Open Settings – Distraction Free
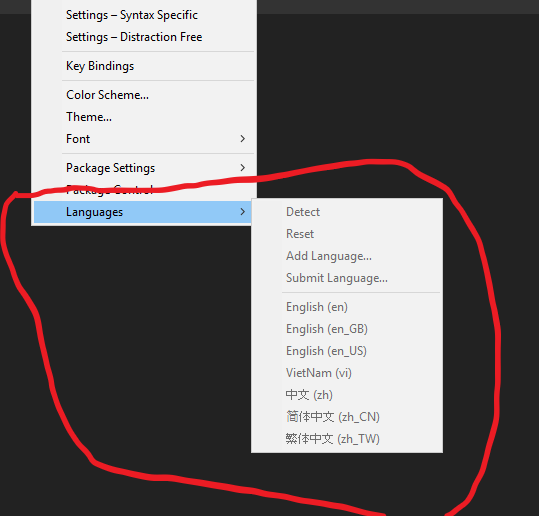Viewport: 539px width, 516px height. [144, 37]
